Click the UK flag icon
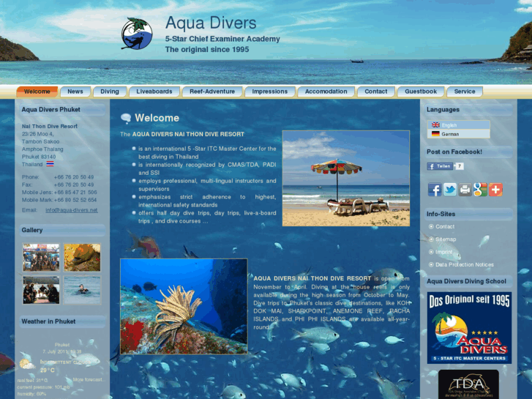 point(435,125)
